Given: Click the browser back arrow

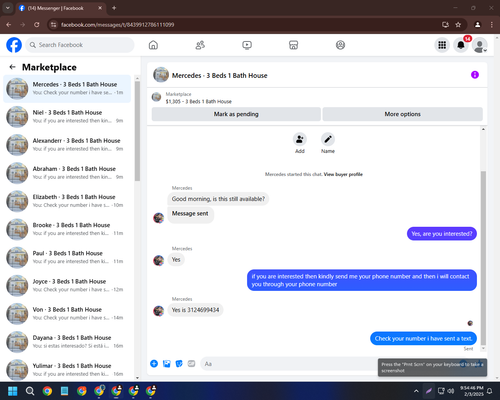Looking at the screenshot, I should (x=9, y=25).
